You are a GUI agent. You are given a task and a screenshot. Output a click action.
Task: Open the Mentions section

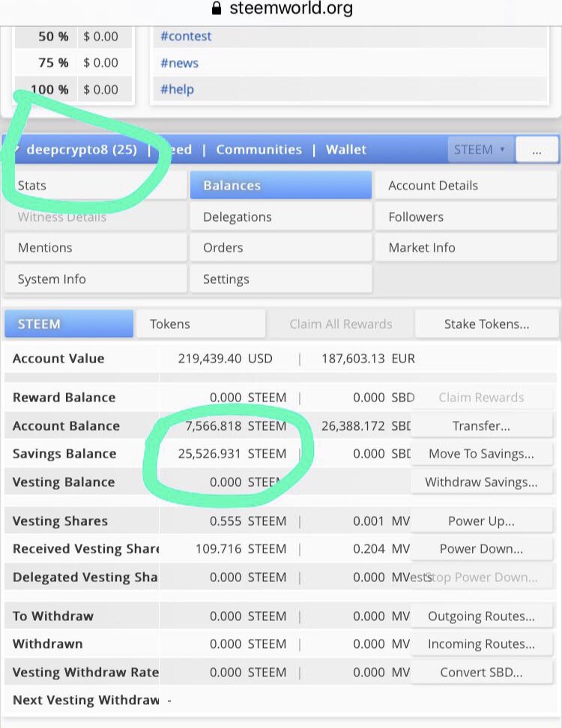click(96, 247)
